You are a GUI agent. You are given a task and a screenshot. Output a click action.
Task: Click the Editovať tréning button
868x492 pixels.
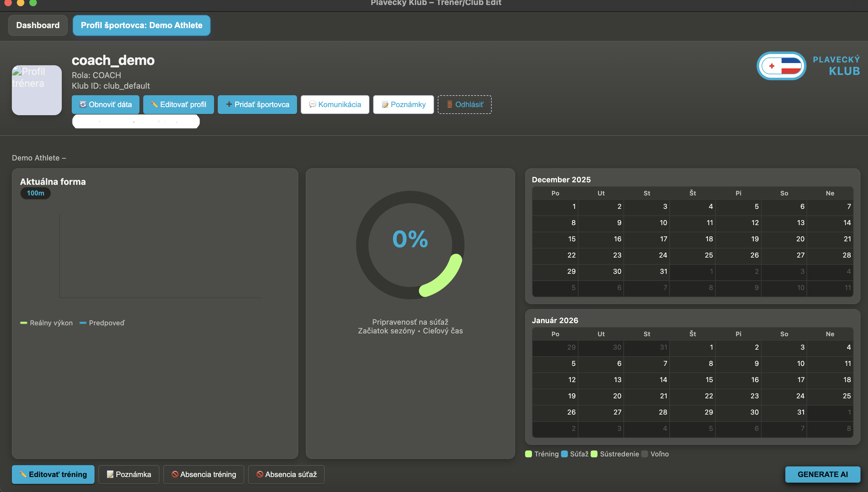tap(53, 474)
